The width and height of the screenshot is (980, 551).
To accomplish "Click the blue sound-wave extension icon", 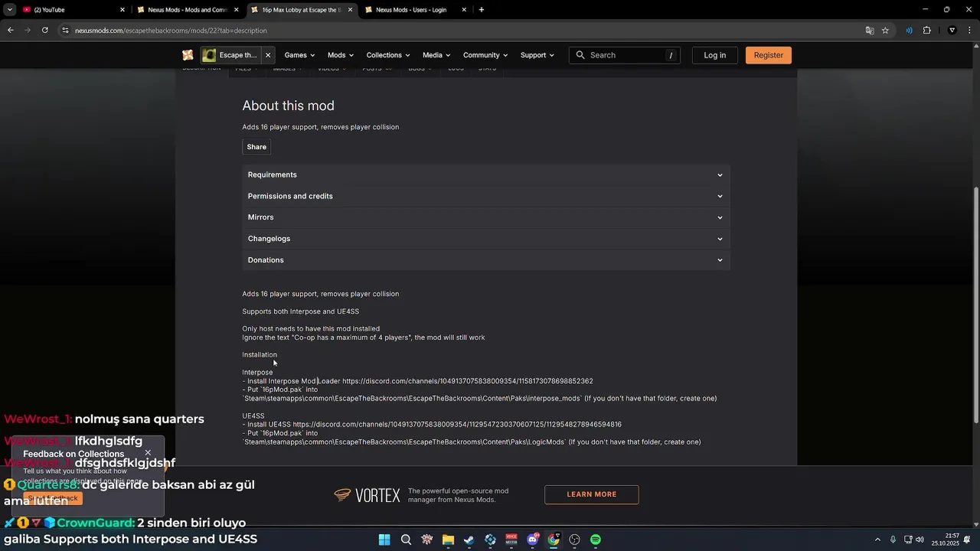I will point(909,31).
